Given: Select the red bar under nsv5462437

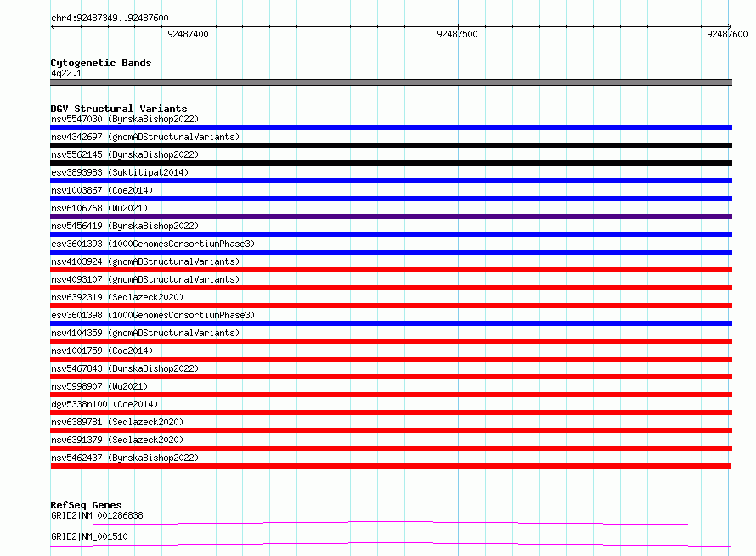Looking at the screenshot, I should point(391,466).
